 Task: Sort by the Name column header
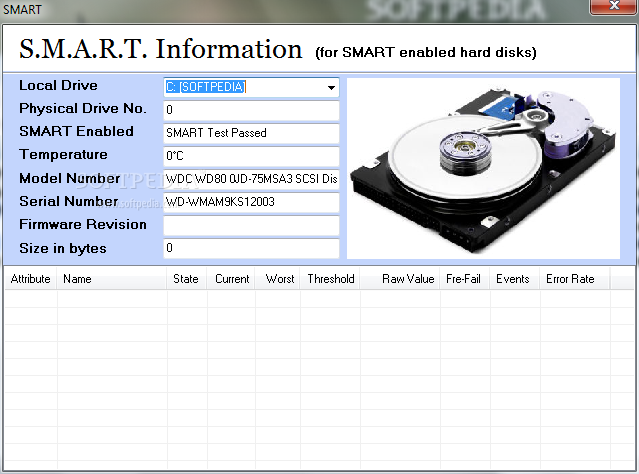[x=112, y=279]
